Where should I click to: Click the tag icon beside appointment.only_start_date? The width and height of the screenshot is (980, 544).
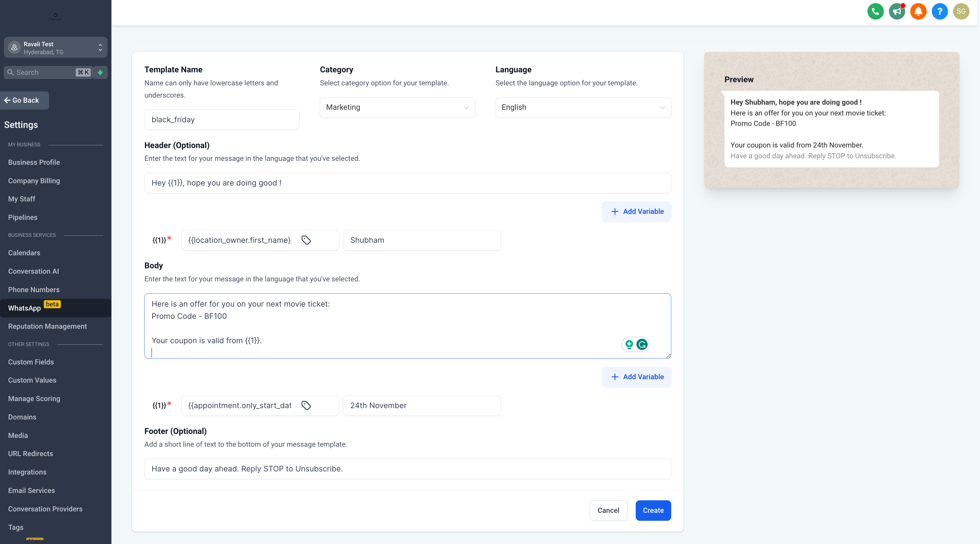click(x=306, y=406)
